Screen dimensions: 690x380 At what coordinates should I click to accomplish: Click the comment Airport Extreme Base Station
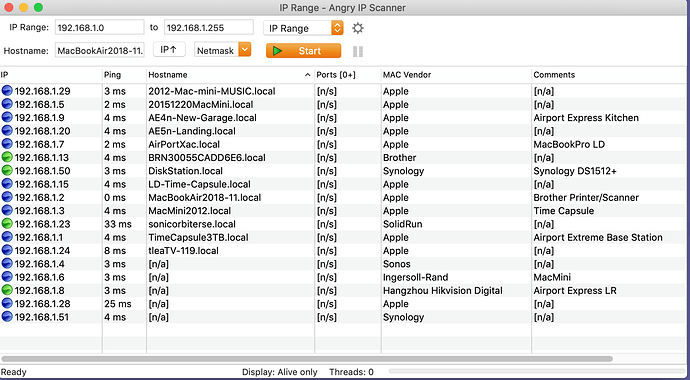598,237
